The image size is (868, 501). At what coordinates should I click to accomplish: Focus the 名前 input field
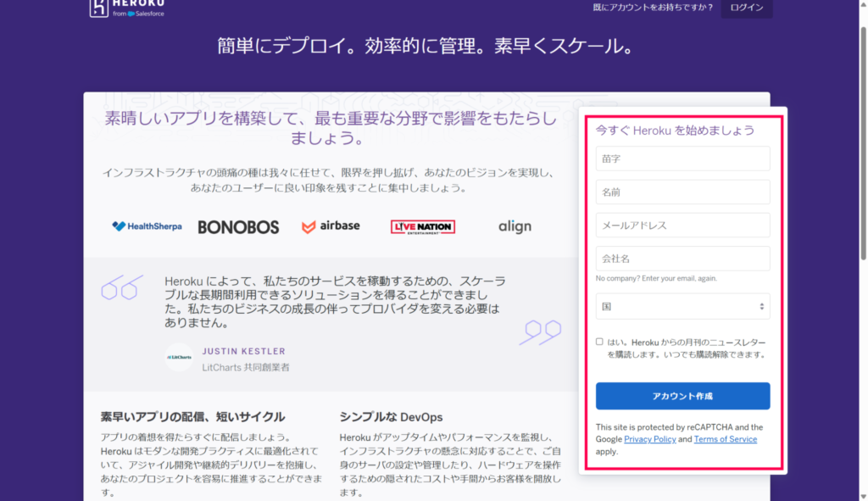click(x=682, y=192)
